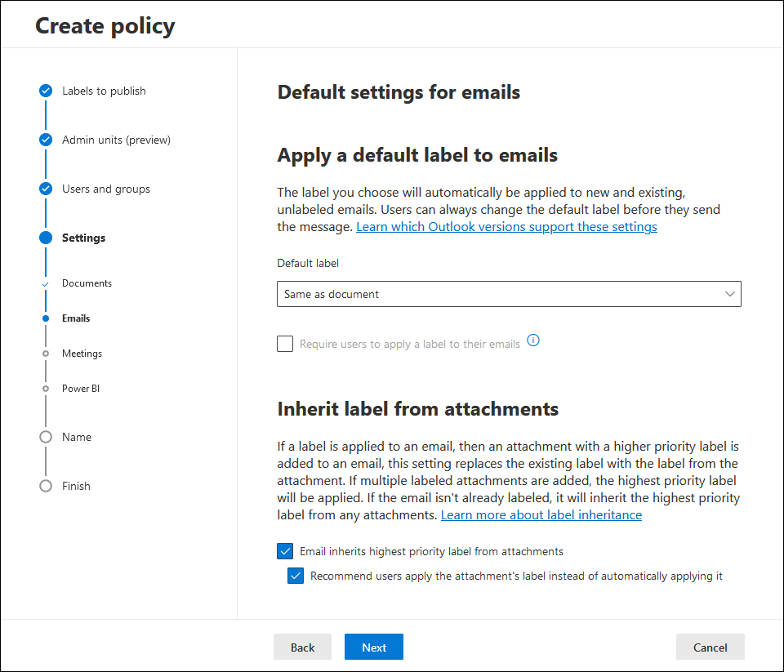
Task: Click the info icon beside Require users label
Action: click(x=533, y=340)
